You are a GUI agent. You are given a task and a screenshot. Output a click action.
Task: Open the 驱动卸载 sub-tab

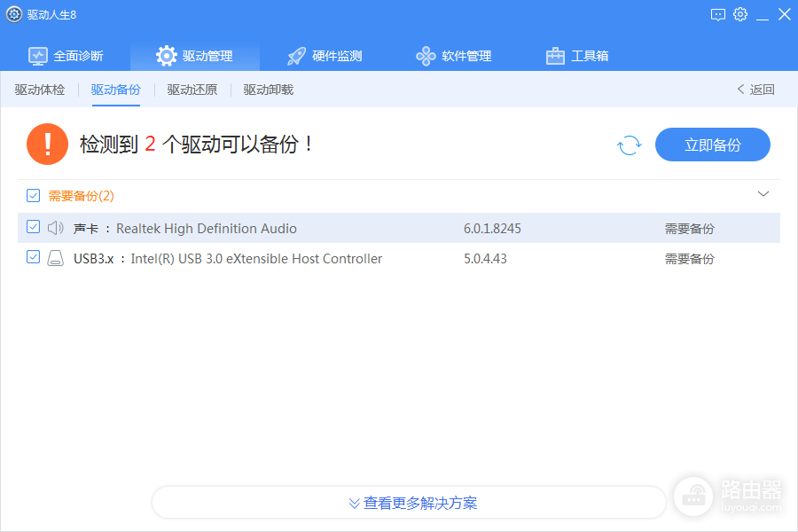(x=268, y=90)
